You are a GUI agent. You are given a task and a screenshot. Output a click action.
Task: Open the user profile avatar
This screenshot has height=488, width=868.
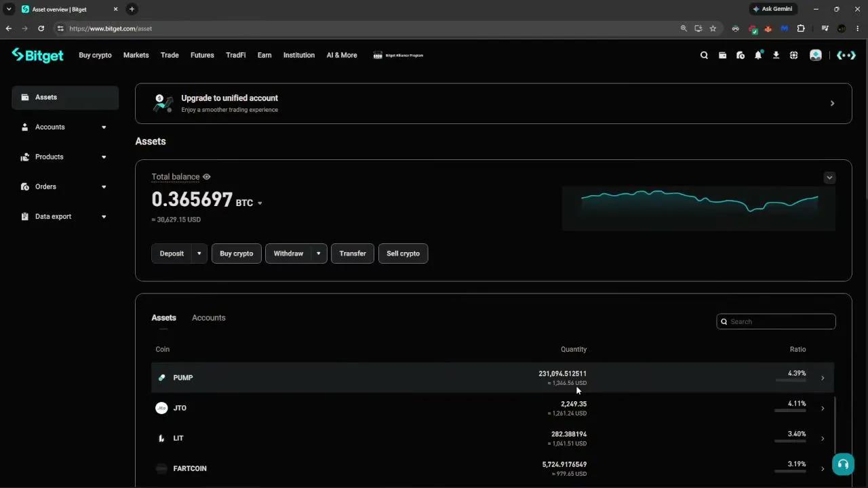click(816, 56)
